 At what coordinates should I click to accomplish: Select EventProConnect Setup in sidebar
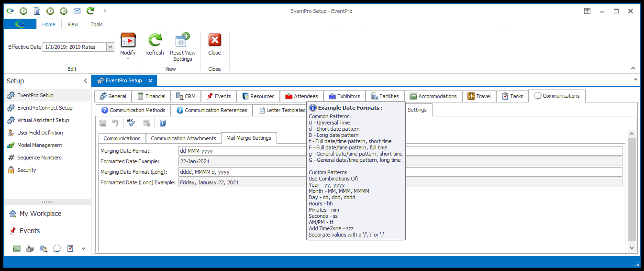click(47, 108)
